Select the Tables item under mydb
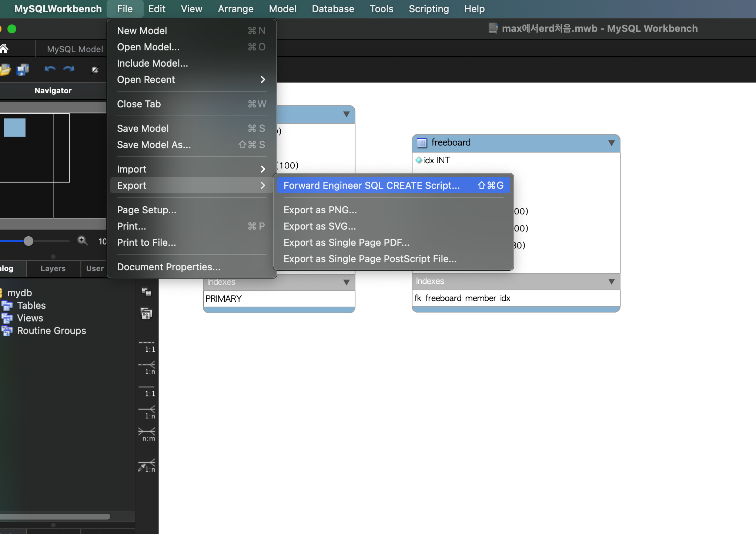 31,306
